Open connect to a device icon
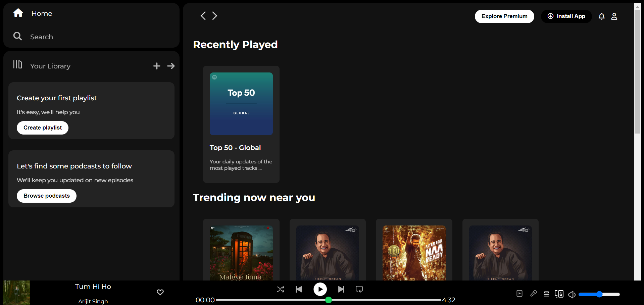644x305 pixels. [x=559, y=294]
